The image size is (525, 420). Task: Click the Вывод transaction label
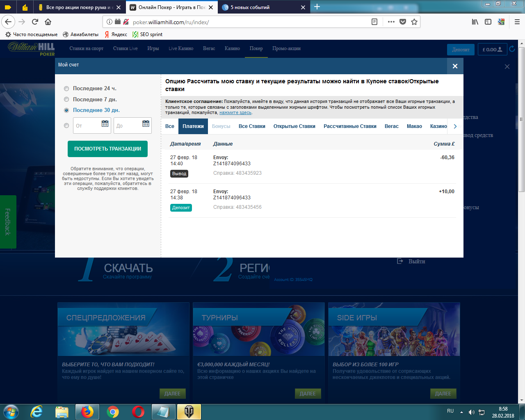(179, 174)
